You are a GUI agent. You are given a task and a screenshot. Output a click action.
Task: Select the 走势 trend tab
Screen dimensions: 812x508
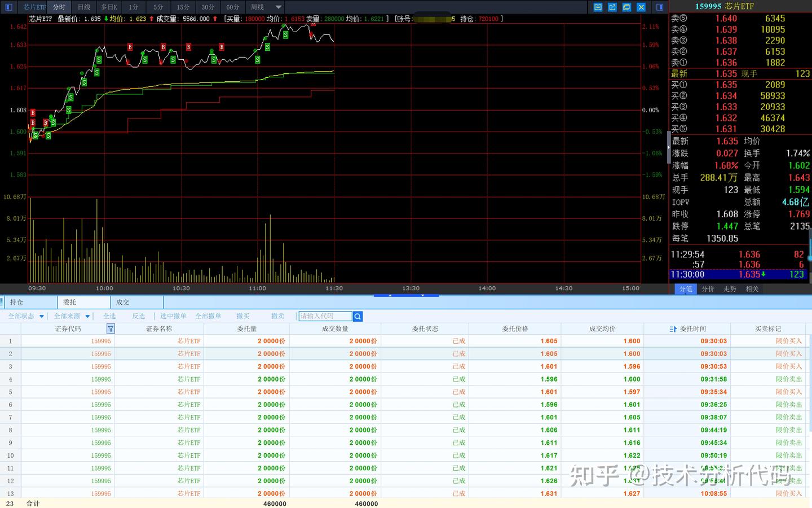tap(730, 288)
